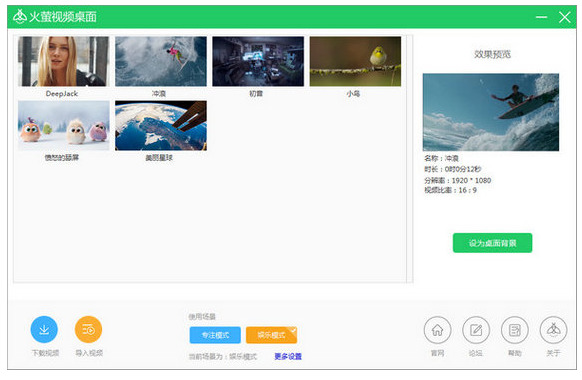Screen dimensions: 582x380
Task: Click the 导入视频 label text
Action: tap(89, 353)
